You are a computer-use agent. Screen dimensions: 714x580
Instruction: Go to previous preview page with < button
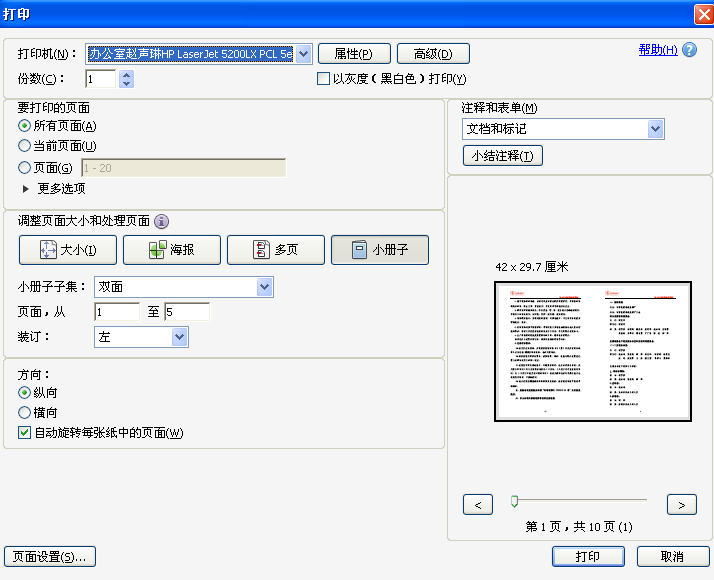[x=478, y=504]
